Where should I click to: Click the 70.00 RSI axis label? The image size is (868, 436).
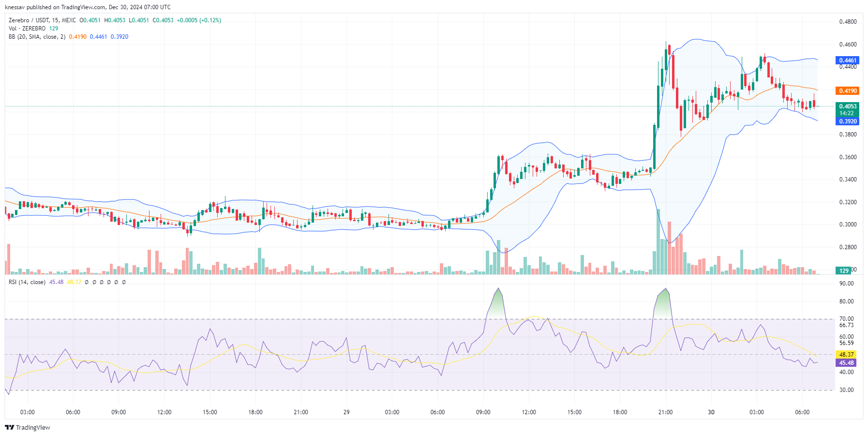click(846, 319)
